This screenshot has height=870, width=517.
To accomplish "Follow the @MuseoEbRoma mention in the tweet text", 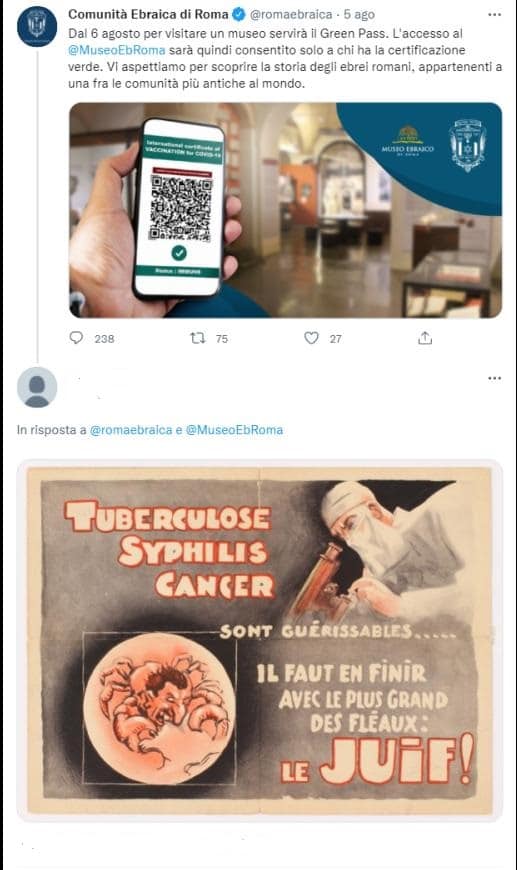I will click(x=117, y=50).
